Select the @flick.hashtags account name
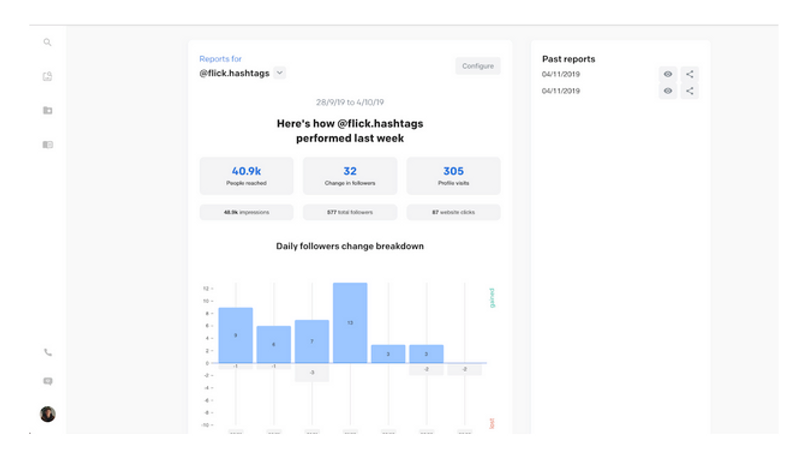The height and width of the screenshot is (461, 809). [234, 73]
